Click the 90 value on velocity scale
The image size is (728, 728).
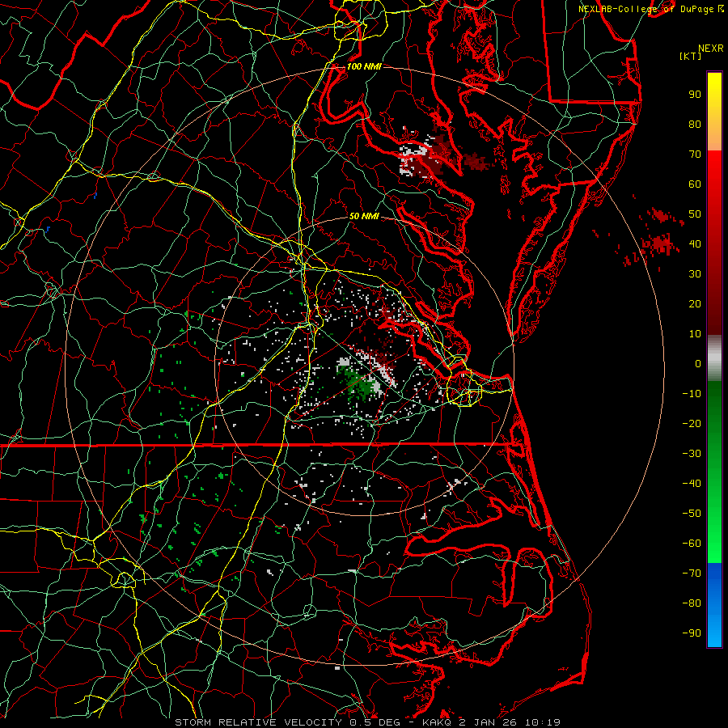[x=695, y=95]
